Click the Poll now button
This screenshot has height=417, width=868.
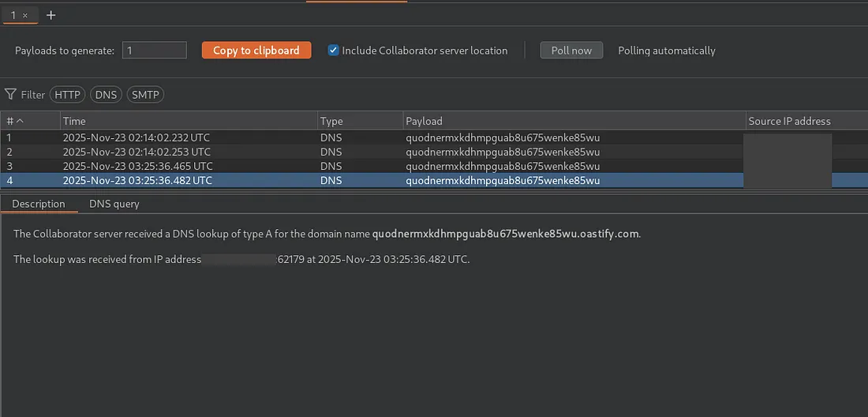tap(571, 51)
